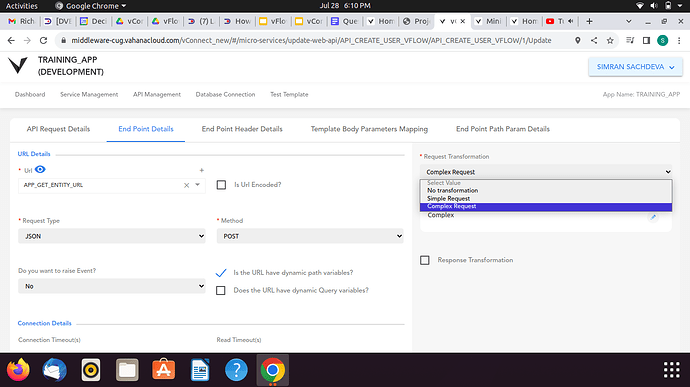690x387 pixels.
Task: Click the share icon in address bar
Action: click(594, 41)
